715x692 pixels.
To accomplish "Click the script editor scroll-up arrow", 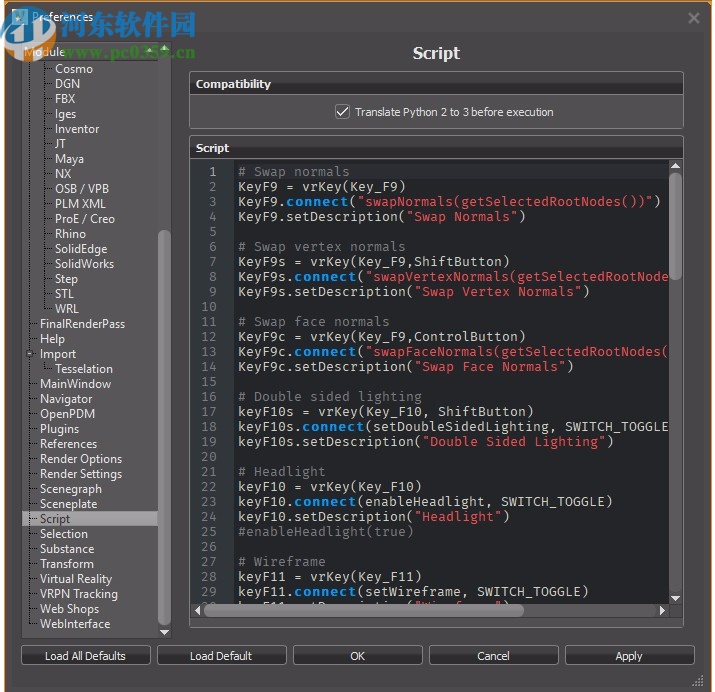I will pyautogui.click(x=675, y=165).
